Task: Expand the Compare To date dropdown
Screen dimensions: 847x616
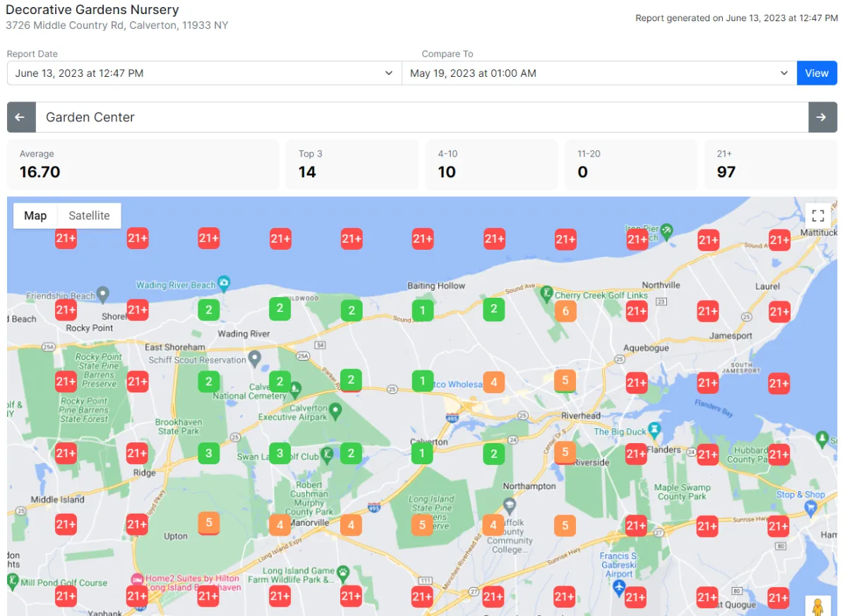Action: pyautogui.click(x=599, y=73)
